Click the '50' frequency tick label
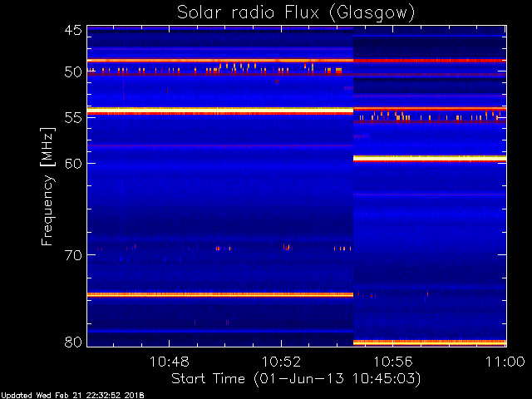This screenshot has width=532, height=399. [x=73, y=72]
